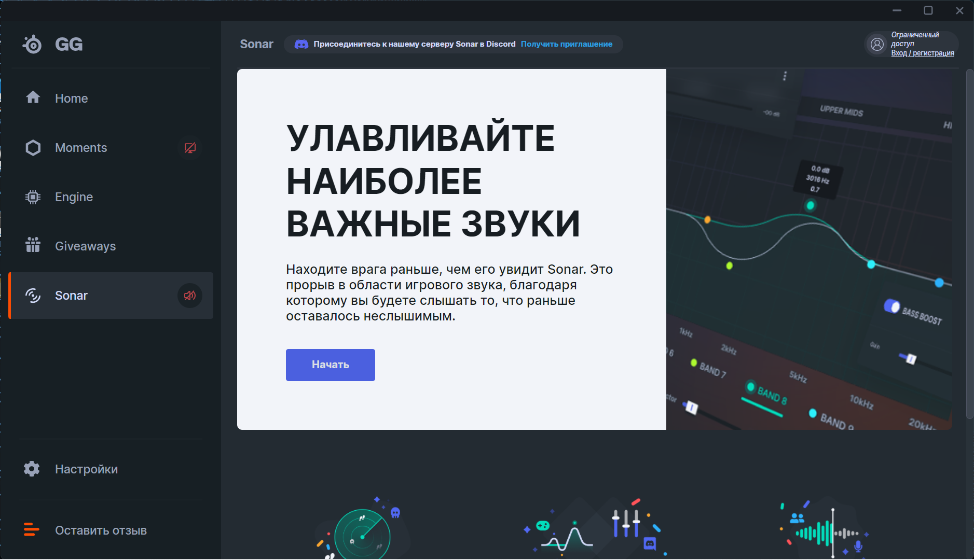The image size is (974, 560).
Task: Click the Sonar wave icon in sidebar
Action: [x=33, y=296]
